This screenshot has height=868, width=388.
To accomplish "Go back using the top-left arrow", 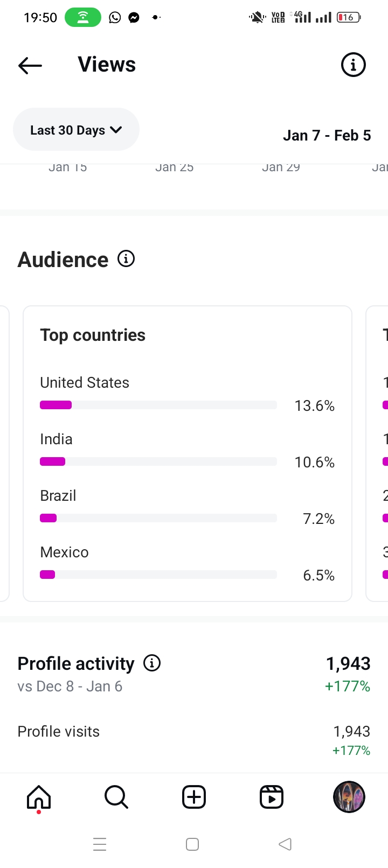I will [30, 65].
